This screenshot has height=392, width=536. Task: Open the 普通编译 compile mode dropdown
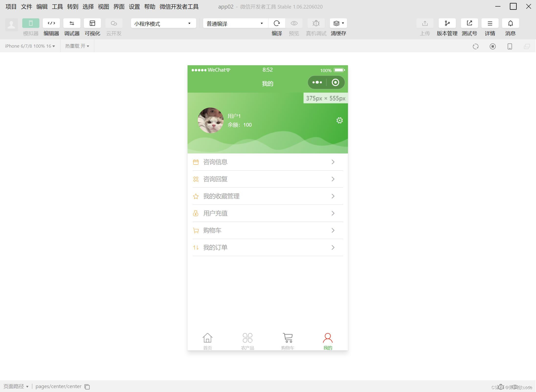coord(234,23)
